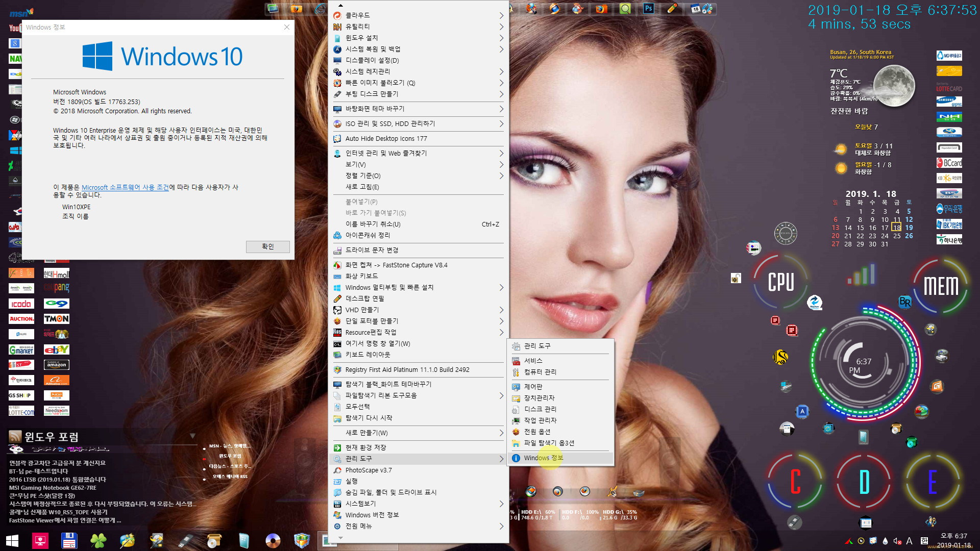
Task: Close the Windows 정보 dialog
Action: 287,27
